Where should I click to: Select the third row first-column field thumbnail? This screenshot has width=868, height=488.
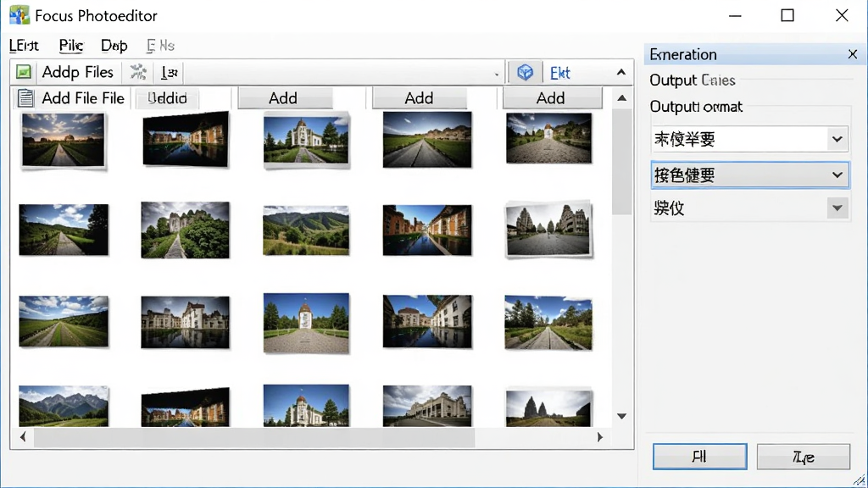[x=64, y=321]
